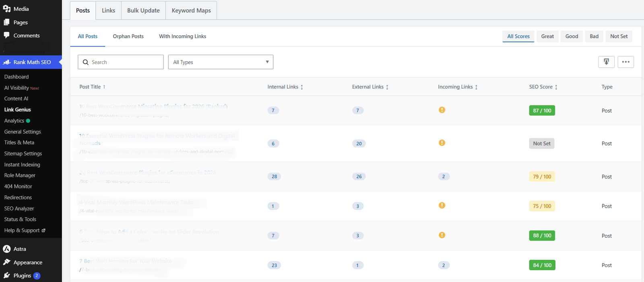
Task: Open the 7 Best Web Hosting post title
Action: (126, 261)
